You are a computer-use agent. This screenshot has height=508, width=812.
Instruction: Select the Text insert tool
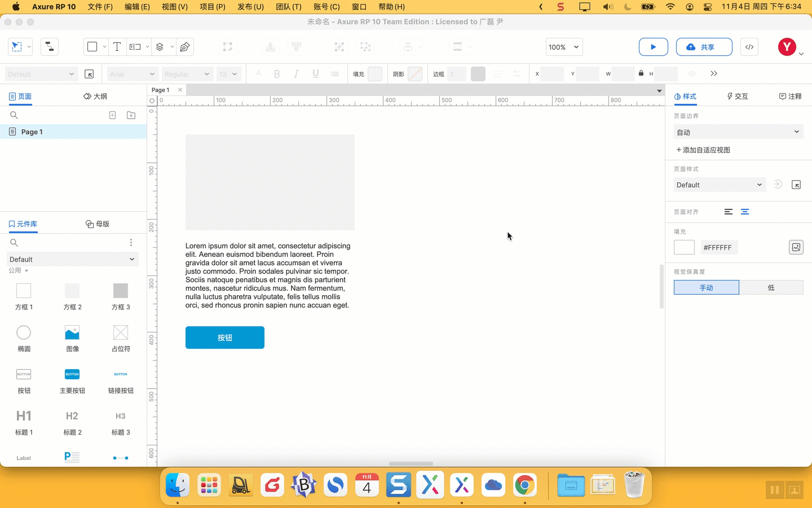[117, 47]
